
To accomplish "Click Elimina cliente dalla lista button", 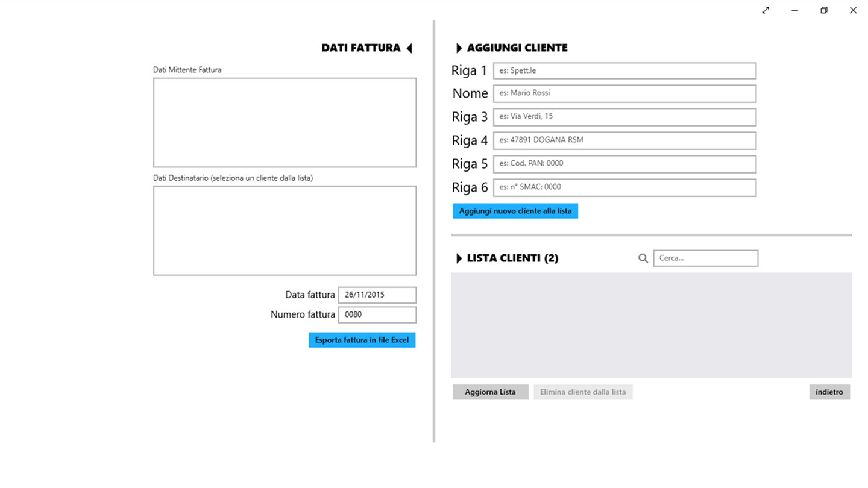I will 583,392.
